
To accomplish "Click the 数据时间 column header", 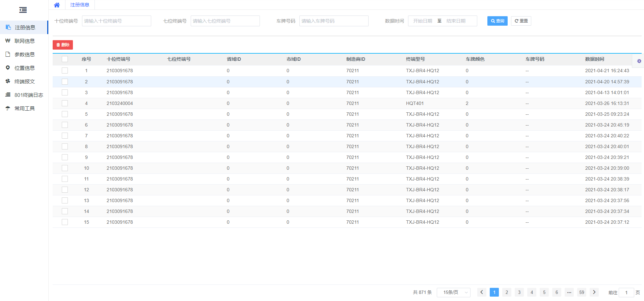I will (x=595, y=59).
